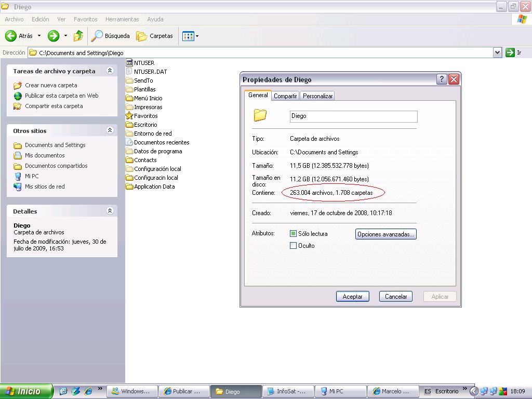Click the Opciones avanzadas button
This screenshot has height=399, width=532.
[x=385, y=234]
